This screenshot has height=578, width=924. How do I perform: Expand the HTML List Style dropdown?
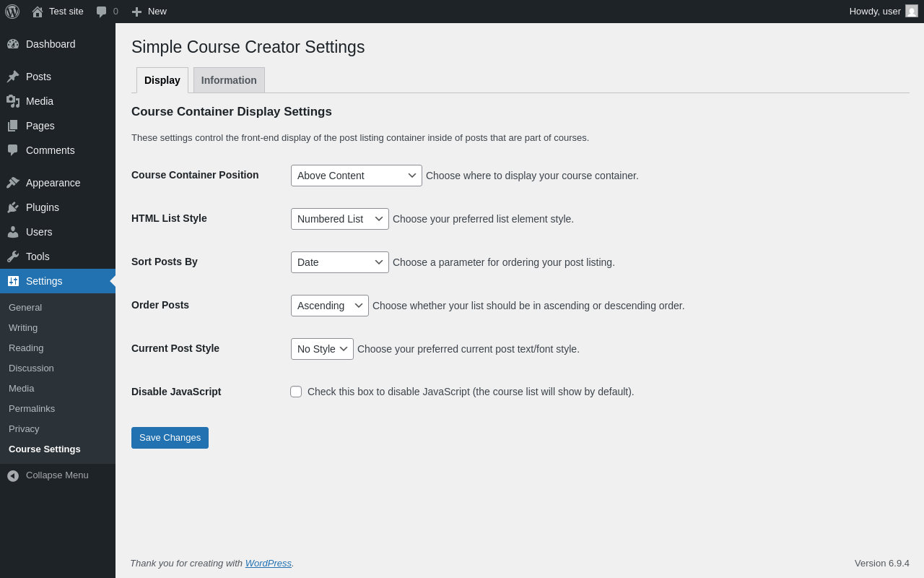pos(340,219)
